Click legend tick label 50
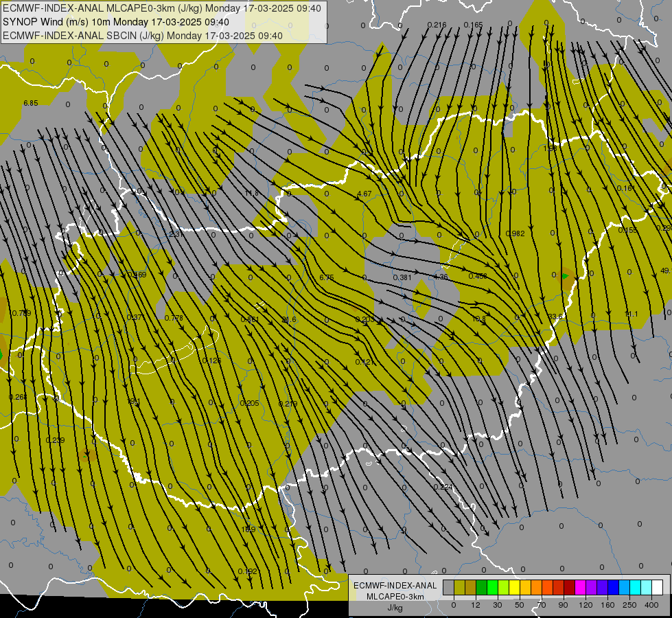The width and height of the screenshot is (672, 618). [520, 605]
